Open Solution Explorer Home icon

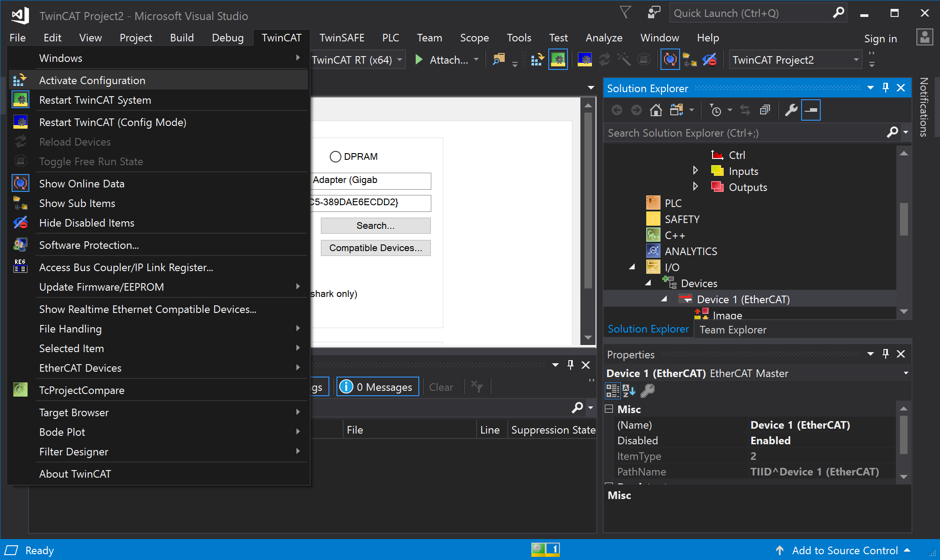(x=656, y=110)
